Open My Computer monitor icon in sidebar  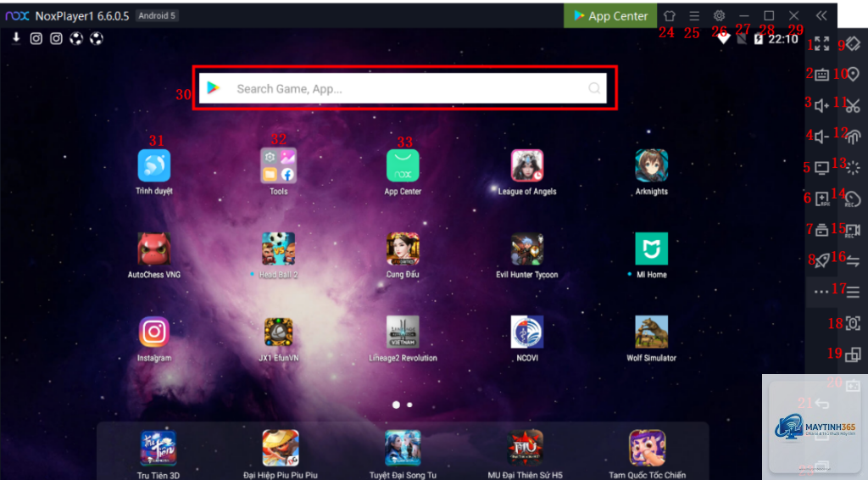[822, 168]
